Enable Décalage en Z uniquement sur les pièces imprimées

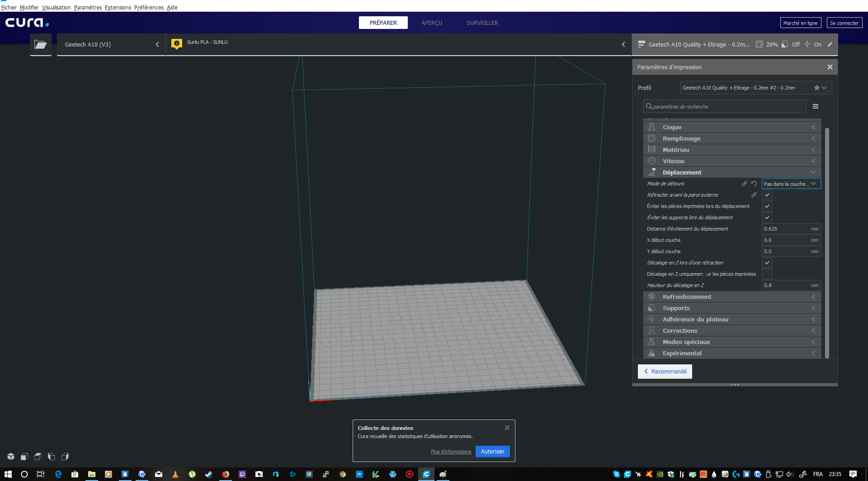pos(767,274)
